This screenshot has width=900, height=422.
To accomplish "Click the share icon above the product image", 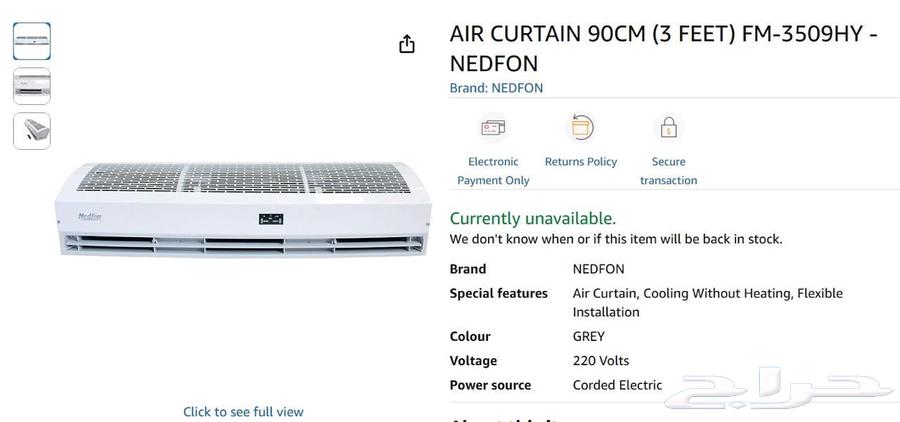I will click(407, 44).
